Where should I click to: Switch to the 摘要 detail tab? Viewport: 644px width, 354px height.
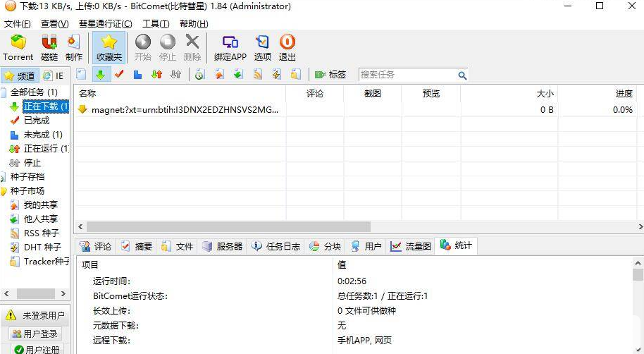point(137,246)
